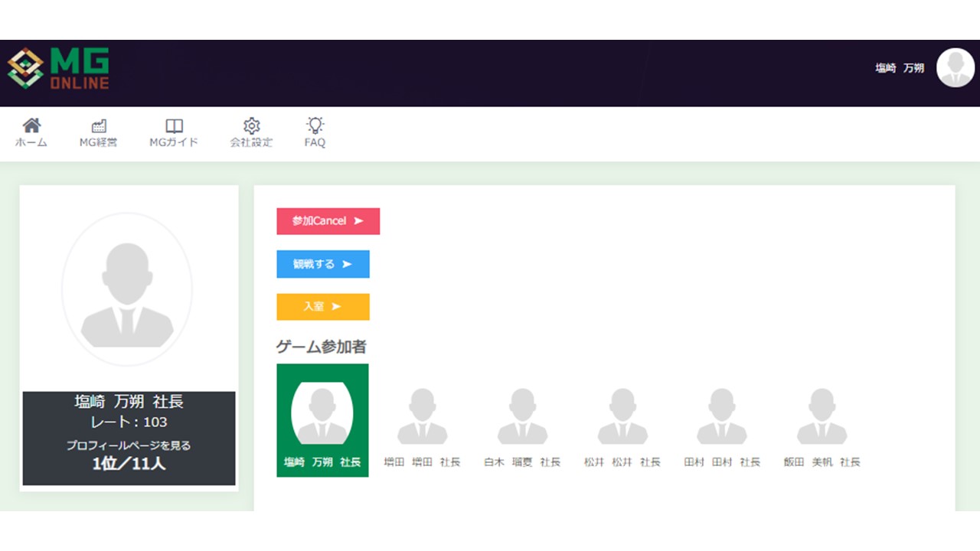Viewport: 980px width, 551px height.
Task: Open the MG経営 factory icon
Action: (98, 126)
